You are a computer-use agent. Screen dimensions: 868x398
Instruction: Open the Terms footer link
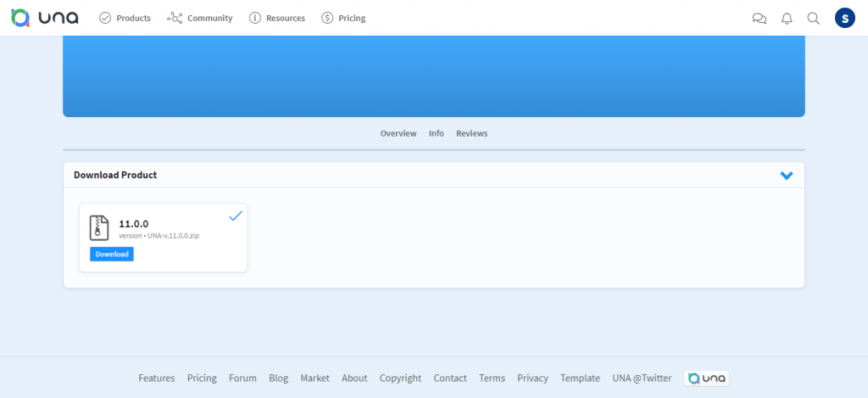[492, 378]
